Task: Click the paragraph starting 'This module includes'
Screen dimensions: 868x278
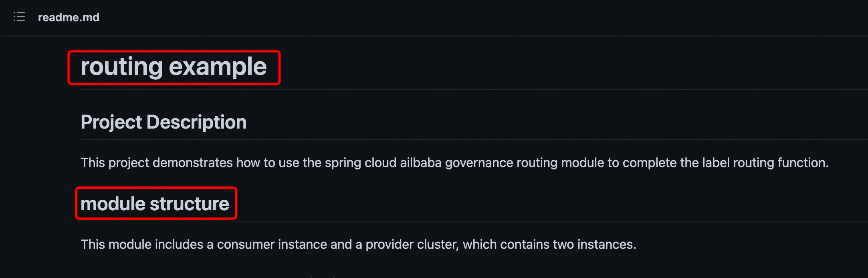Action: [x=358, y=244]
